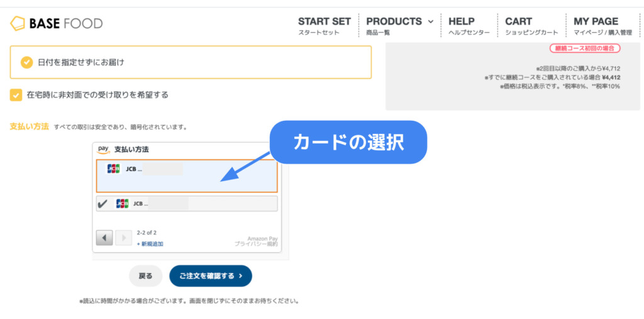Go to MY PAGE マイページ

[x=602, y=26]
